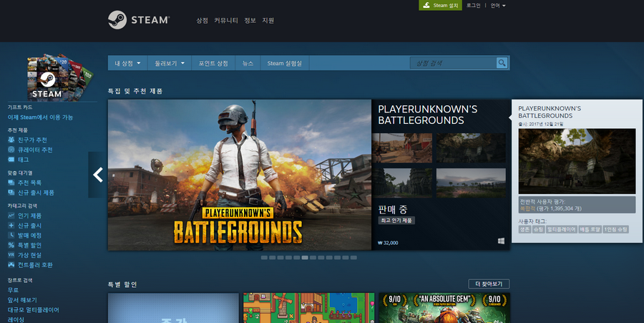Click the 슈팅 user tag

tap(538, 229)
